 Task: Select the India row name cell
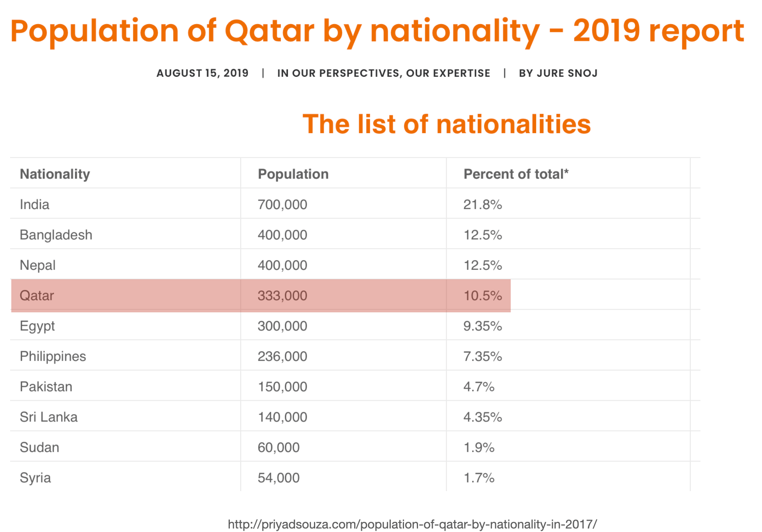[35, 204]
